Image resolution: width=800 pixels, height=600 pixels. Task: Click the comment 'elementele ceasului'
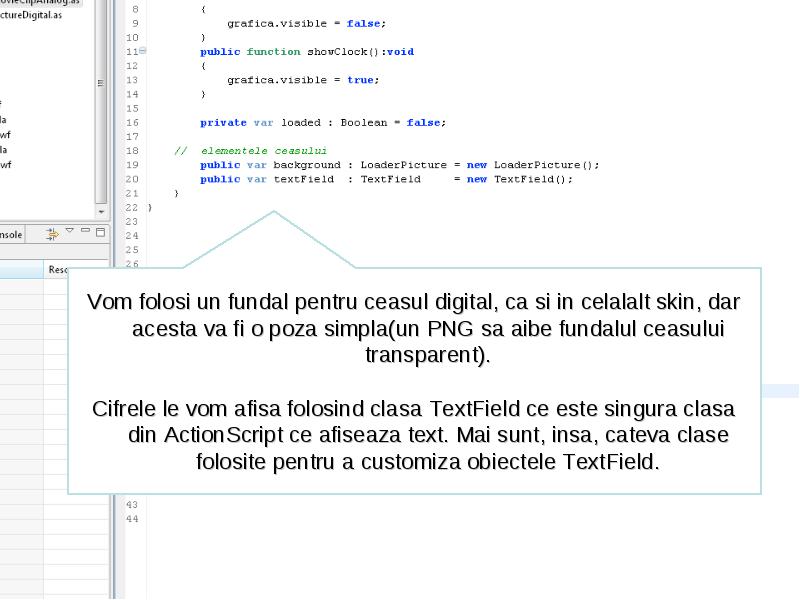pos(264,151)
